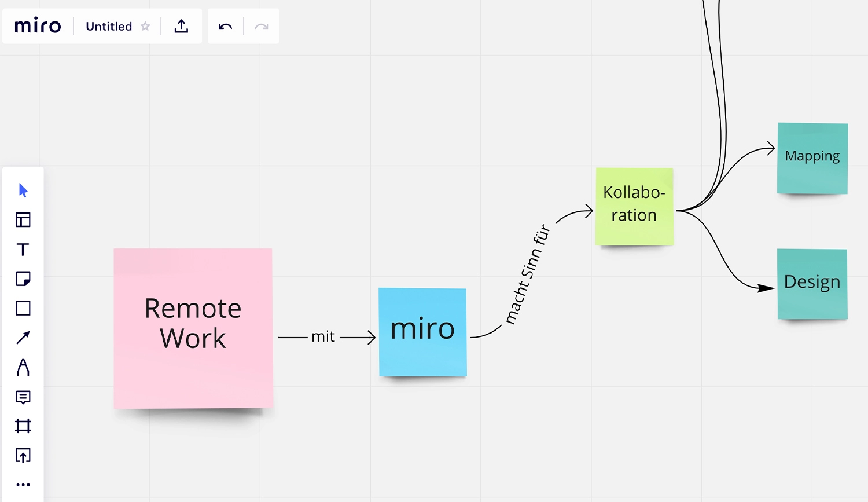Screen dimensions: 868x502
Task: Click the miro logo
Action: 38,26
